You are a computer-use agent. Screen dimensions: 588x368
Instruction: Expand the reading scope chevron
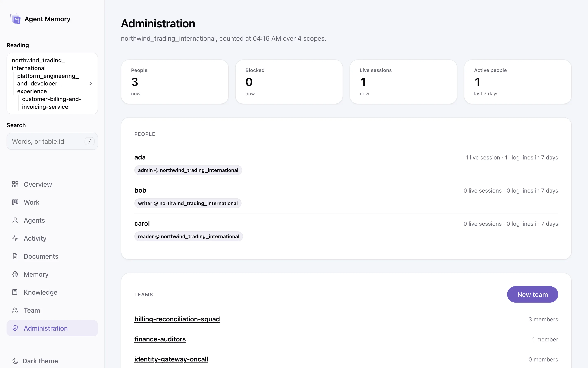click(91, 83)
